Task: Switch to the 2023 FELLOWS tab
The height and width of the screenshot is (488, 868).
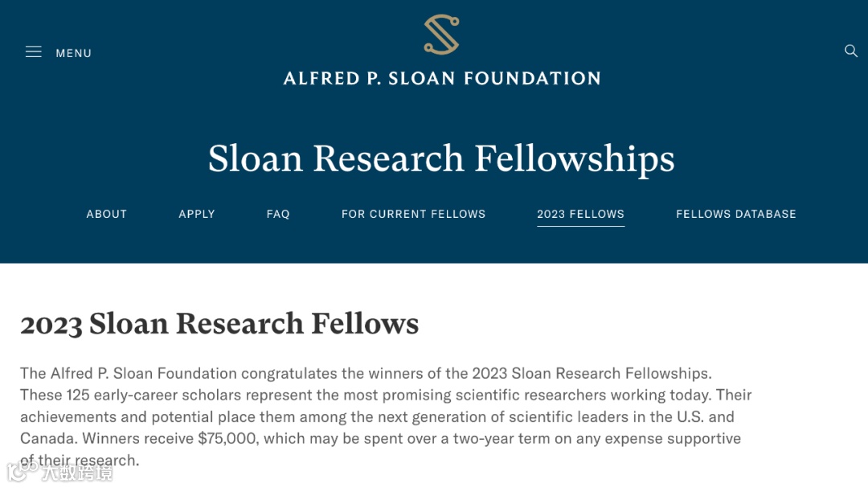Action: 580,214
